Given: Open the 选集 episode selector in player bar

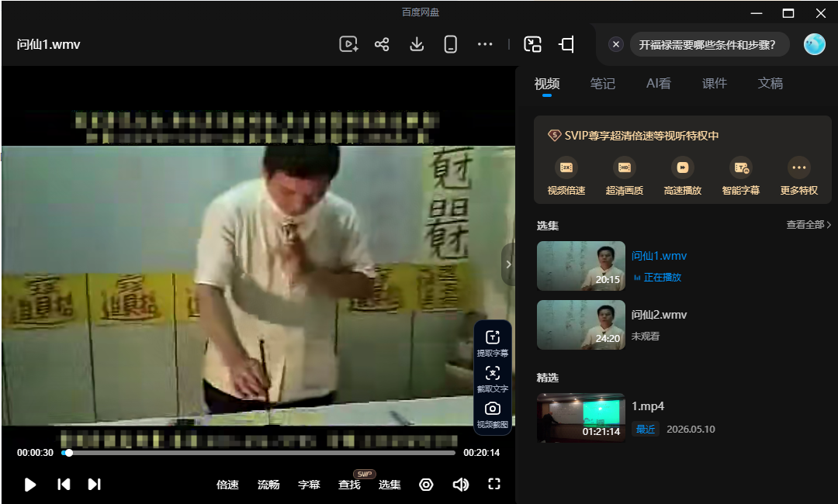Looking at the screenshot, I should pos(390,485).
